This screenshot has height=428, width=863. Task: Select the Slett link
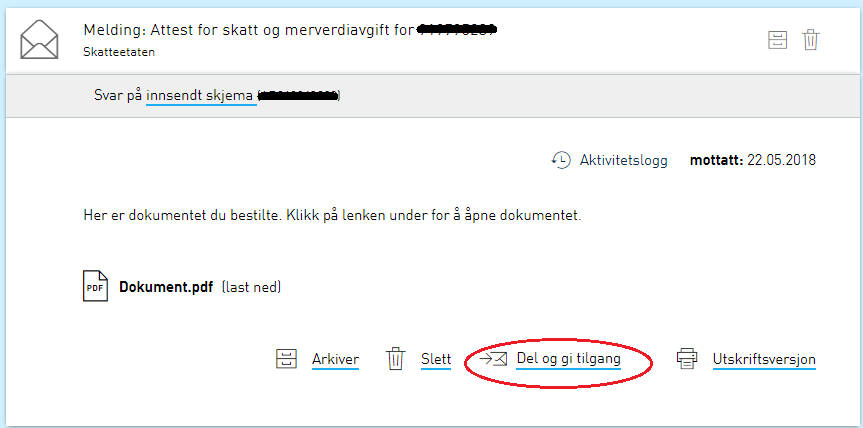click(x=436, y=359)
